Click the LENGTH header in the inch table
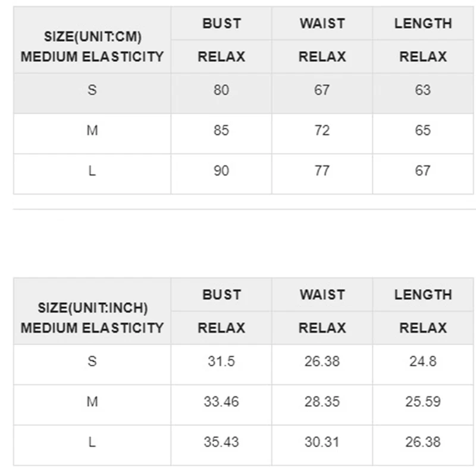476x476 pixels. pyautogui.click(x=423, y=295)
